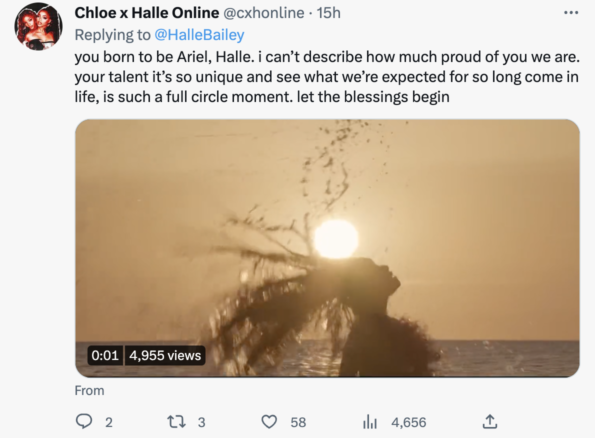
Task: Click the 4,656 view count number
Action: pos(409,422)
